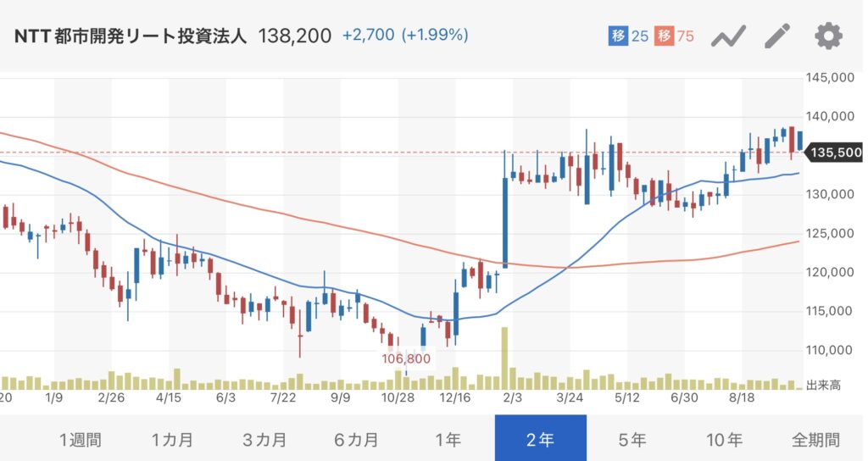Viewport: 868px width, 461px height.
Task: Select the 1カ月 period tab
Action: [x=172, y=440]
